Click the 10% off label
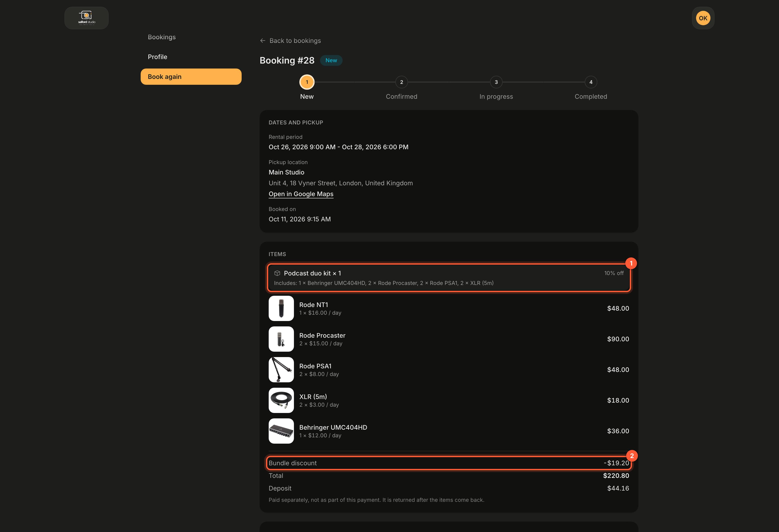 click(x=614, y=273)
